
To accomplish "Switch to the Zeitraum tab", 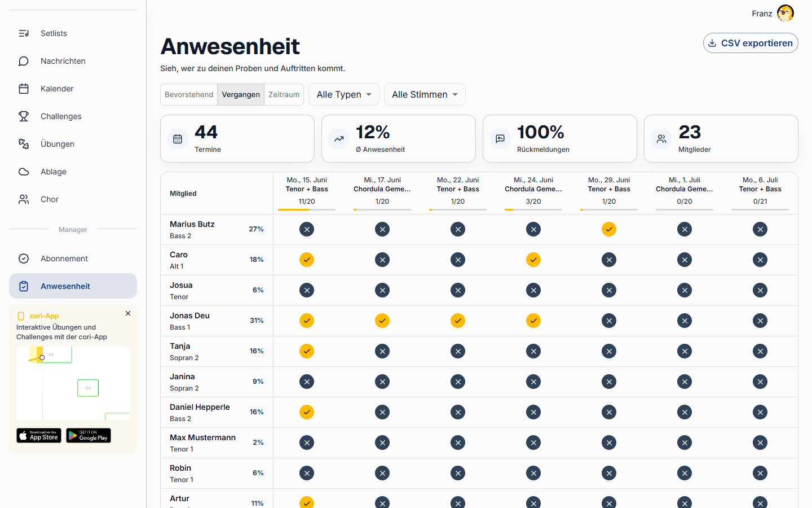I will click(x=284, y=94).
